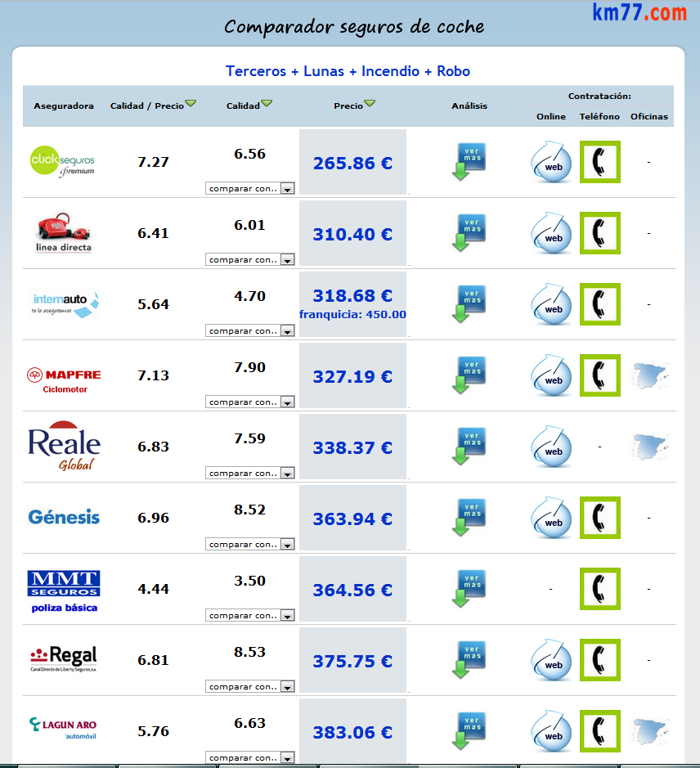Click telephone icon in Internauto row
This screenshot has width=700, height=768.
point(599,304)
